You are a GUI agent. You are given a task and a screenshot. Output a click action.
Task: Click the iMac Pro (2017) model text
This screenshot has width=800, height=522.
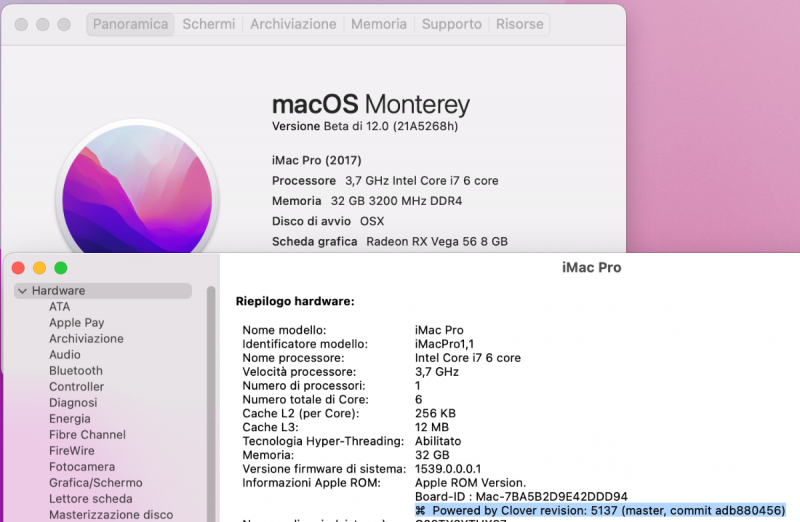317,160
